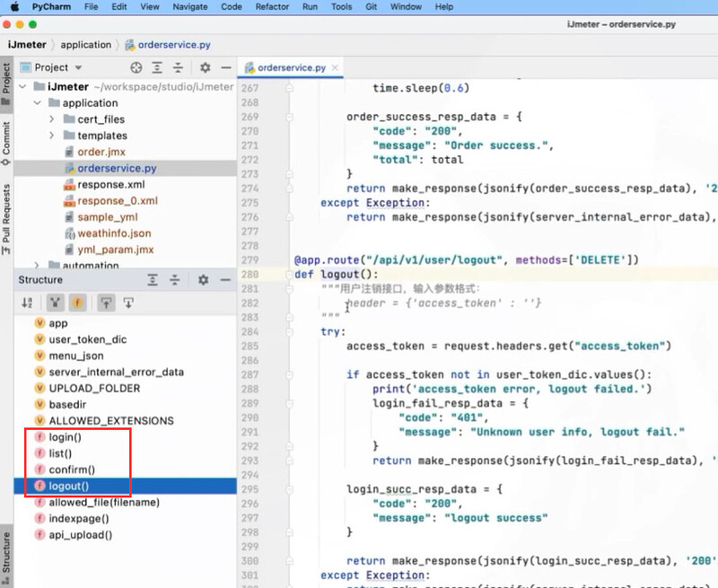Toggle Show Inherited in Structure panel
The width and height of the screenshot is (718, 588).
click(x=55, y=303)
